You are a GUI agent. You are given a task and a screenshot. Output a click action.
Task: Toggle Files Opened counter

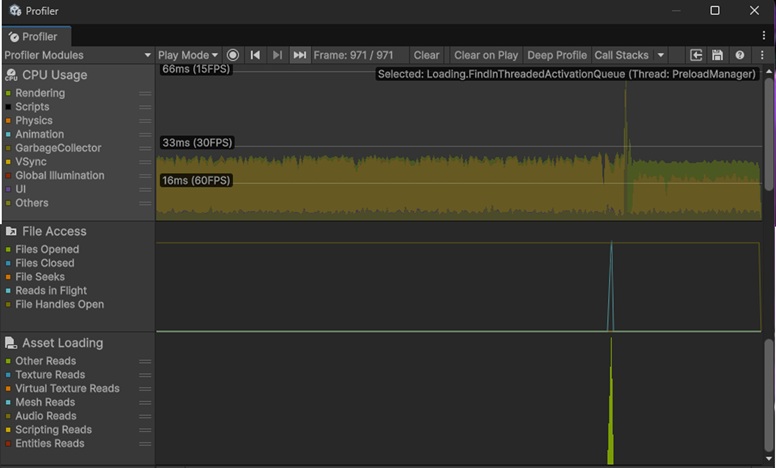[8, 249]
